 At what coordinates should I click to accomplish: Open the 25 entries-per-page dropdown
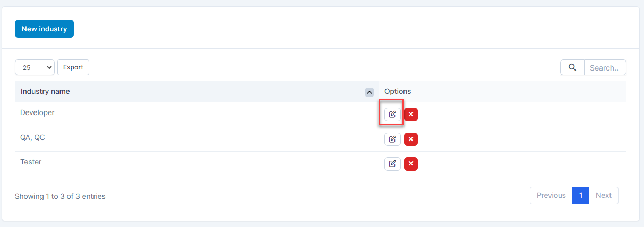point(35,67)
